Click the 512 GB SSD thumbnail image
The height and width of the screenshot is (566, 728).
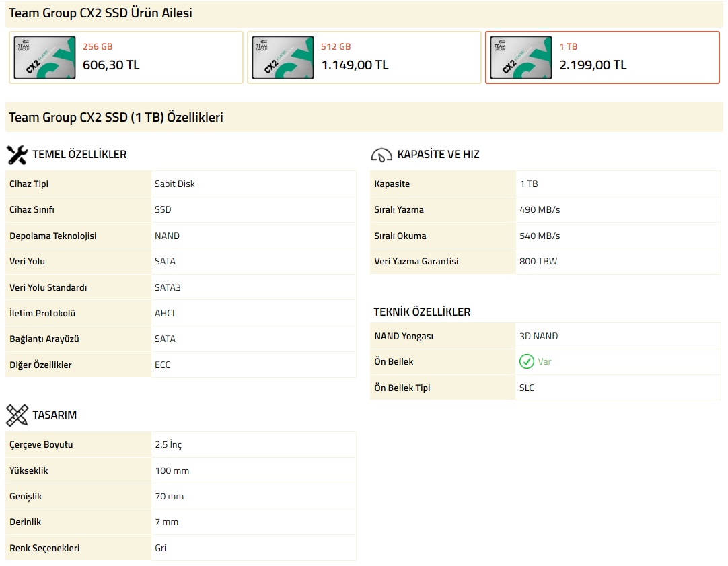coord(283,58)
